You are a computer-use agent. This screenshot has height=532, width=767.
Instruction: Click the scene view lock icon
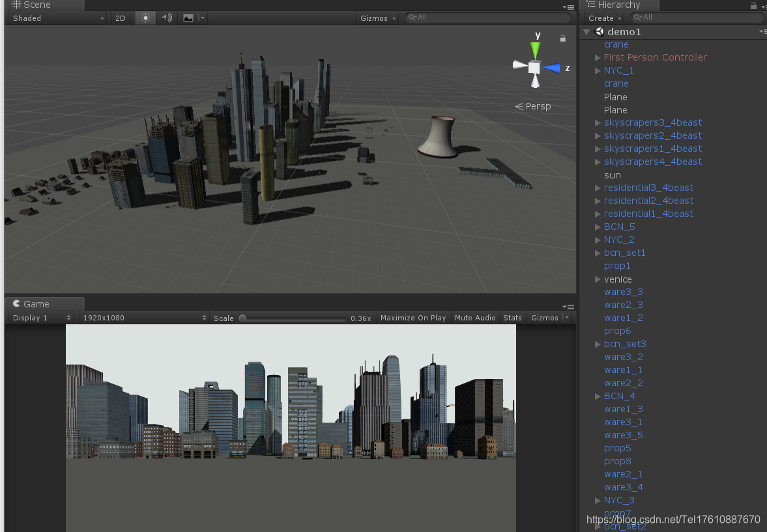pos(563,38)
